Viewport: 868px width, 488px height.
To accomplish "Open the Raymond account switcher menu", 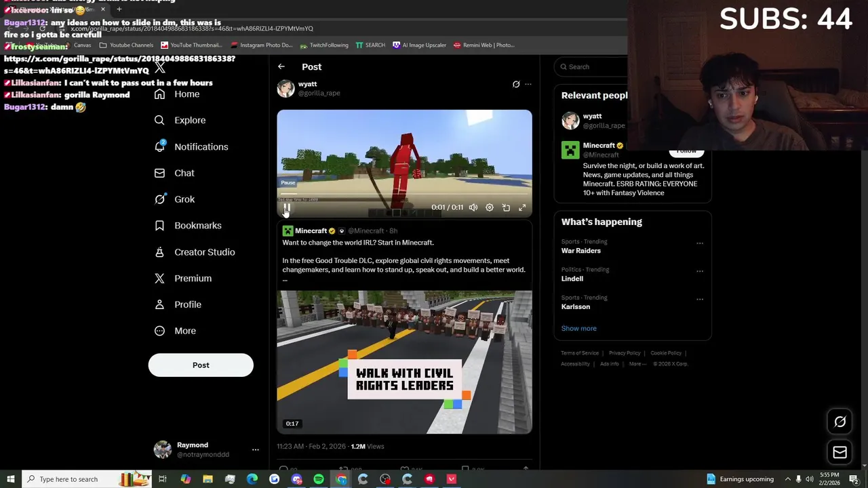I will coord(256,450).
